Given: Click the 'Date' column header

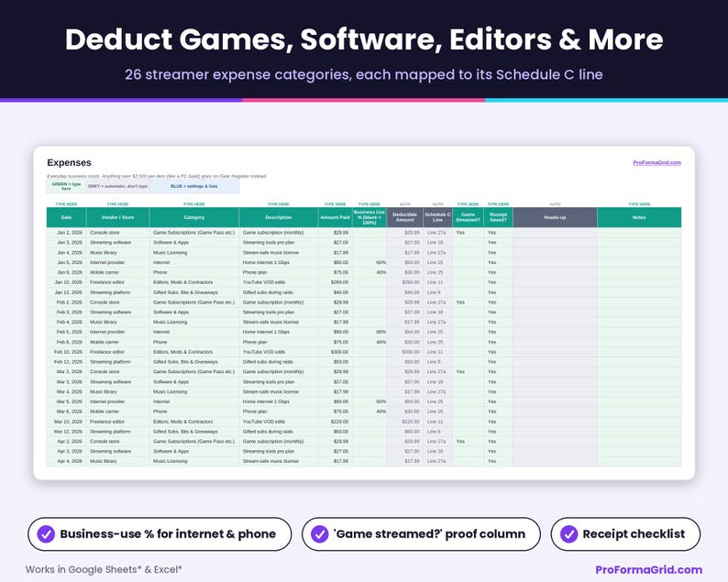Looking at the screenshot, I should click(x=66, y=217).
